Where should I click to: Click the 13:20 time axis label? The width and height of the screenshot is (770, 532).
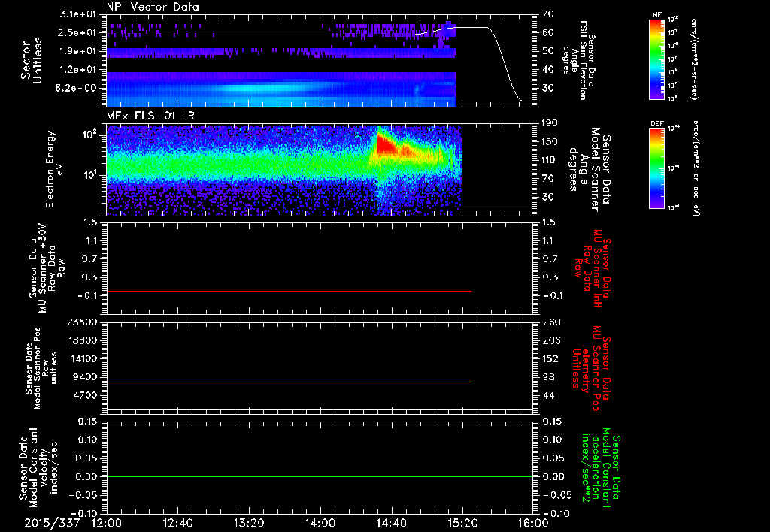pyautogui.click(x=249, y=523)
